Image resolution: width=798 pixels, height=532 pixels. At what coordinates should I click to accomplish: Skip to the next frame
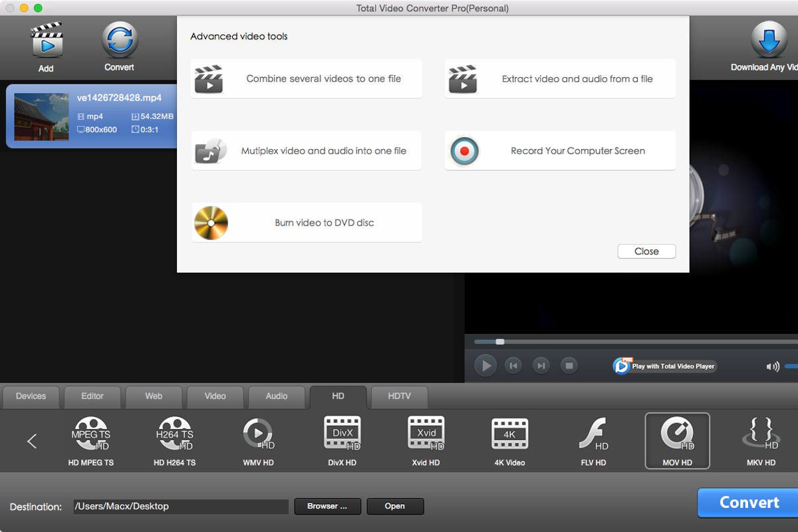(541, 365)
